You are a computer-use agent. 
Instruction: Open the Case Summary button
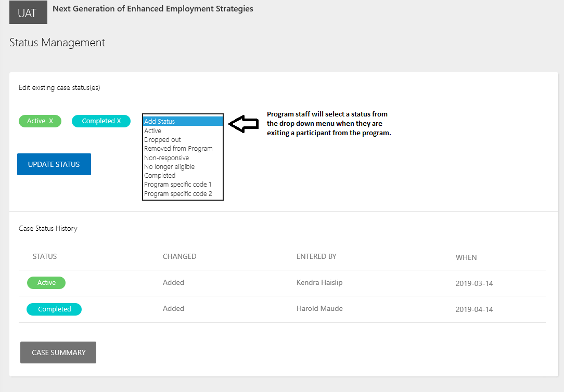pos(58,352)
